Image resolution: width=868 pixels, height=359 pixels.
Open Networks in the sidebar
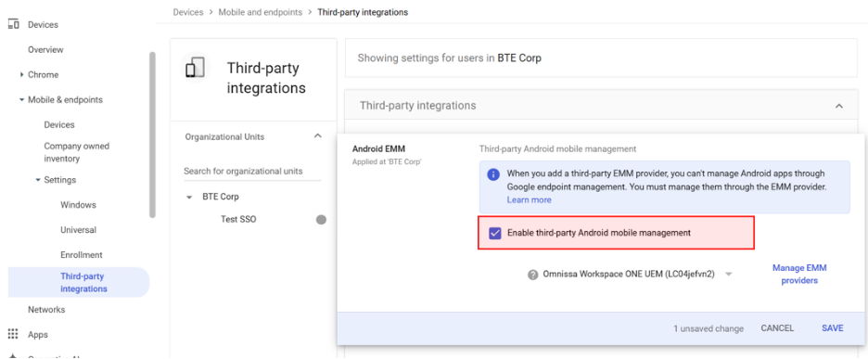click(46, 310)
